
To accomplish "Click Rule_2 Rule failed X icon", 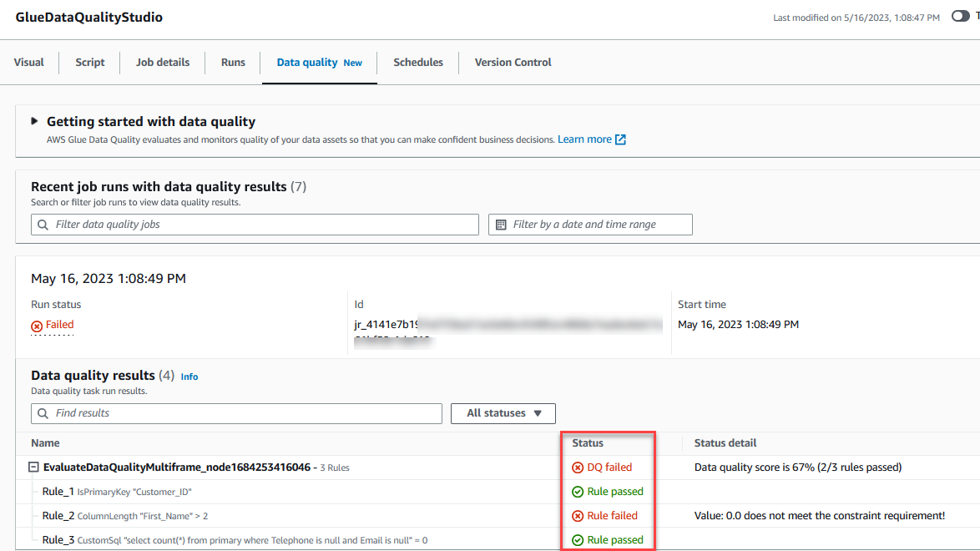I will point(578,516).
